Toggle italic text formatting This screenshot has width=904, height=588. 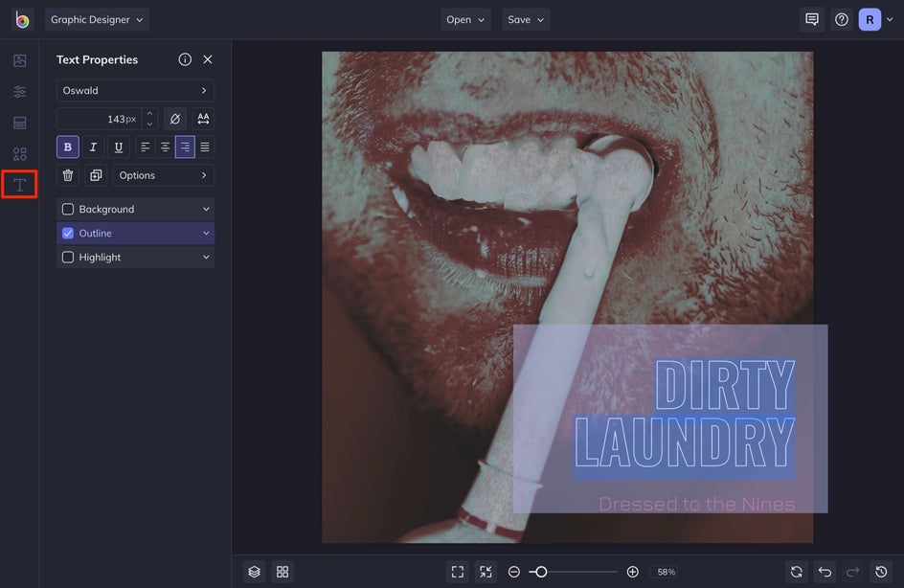(93, 147)
